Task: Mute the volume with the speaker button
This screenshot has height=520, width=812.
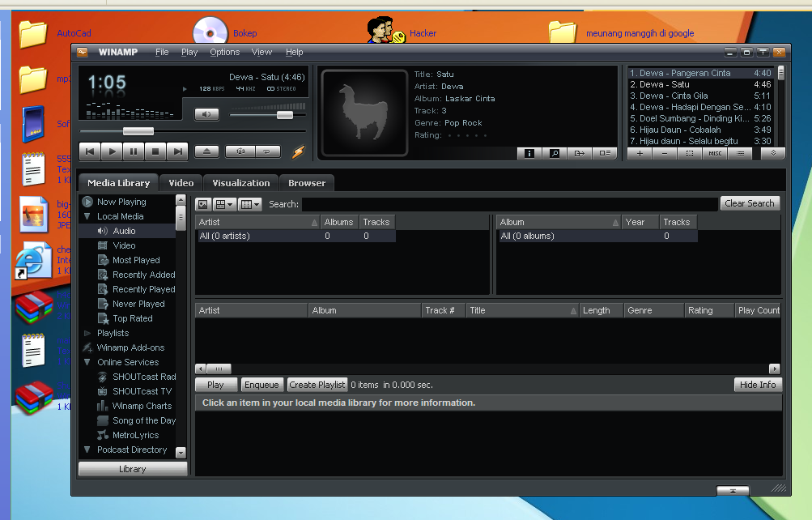Action: [x=206, y=114]
